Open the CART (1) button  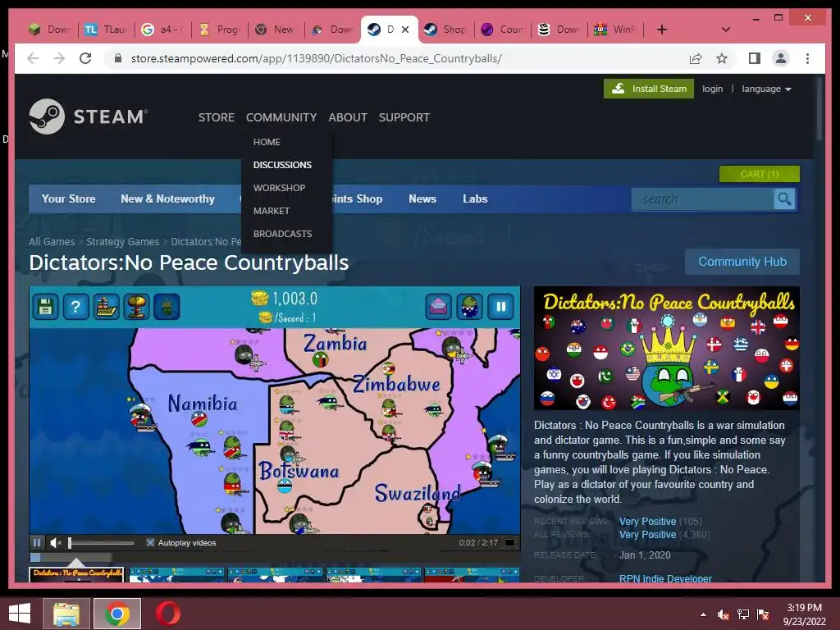[x=759, y=174]
